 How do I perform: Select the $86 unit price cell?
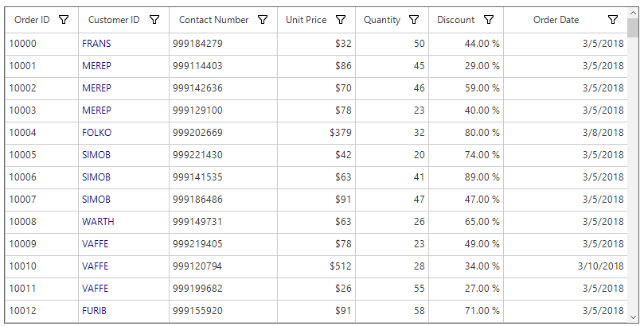[x=316, y=66]
